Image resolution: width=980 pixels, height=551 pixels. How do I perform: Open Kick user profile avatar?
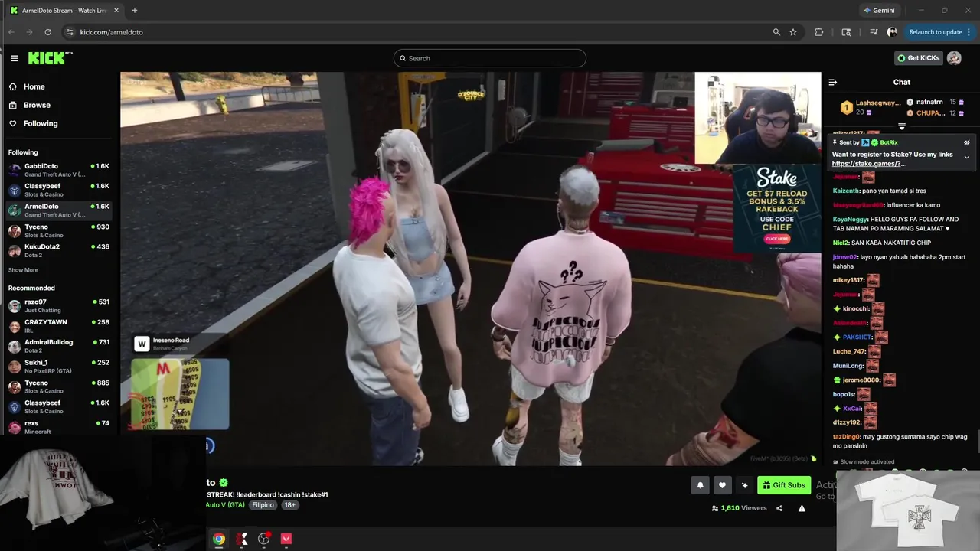pos(954,58)
